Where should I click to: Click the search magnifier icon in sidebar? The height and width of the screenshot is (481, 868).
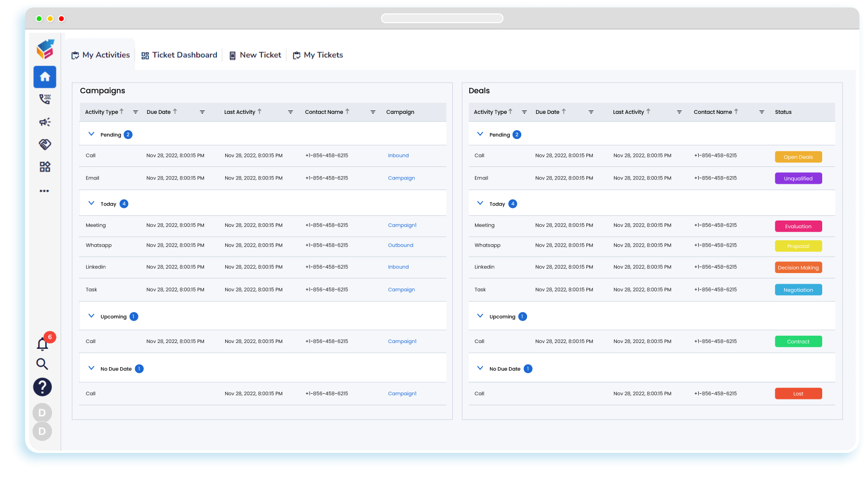click(42, 364)
